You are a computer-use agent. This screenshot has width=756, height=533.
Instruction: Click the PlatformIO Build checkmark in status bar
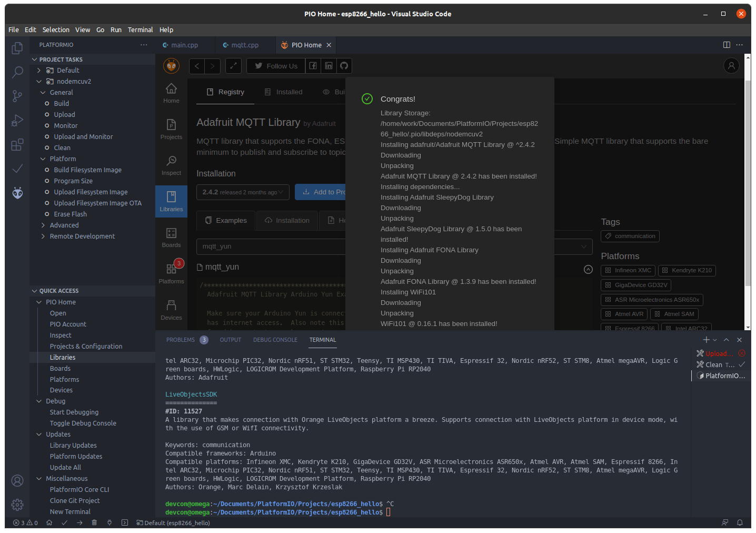tap(64, 523)
